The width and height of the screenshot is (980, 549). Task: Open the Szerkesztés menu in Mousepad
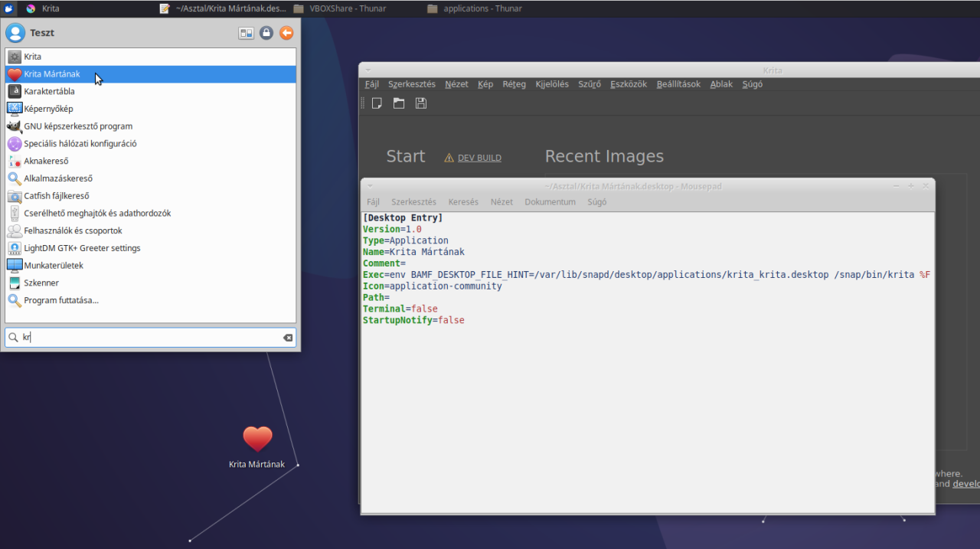pyautogui.click(x=414, y=202)
